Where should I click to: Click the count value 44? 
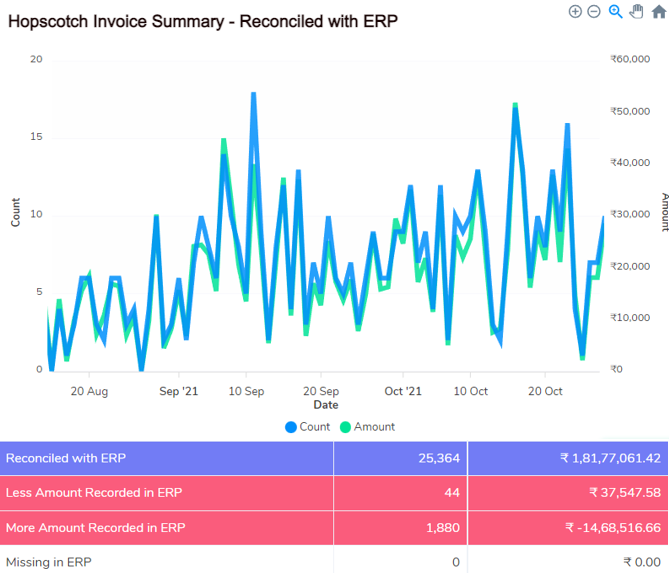[452, 493]
